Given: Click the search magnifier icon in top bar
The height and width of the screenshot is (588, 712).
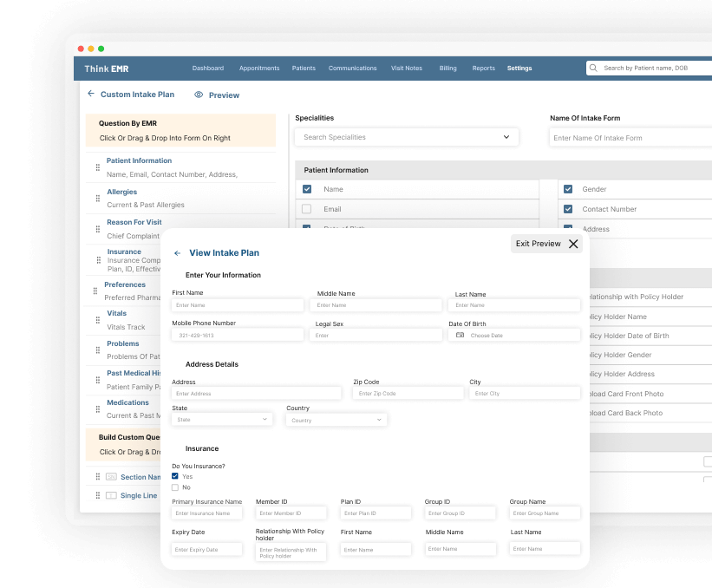Looking at the screenshot, I should pos(593,68).
